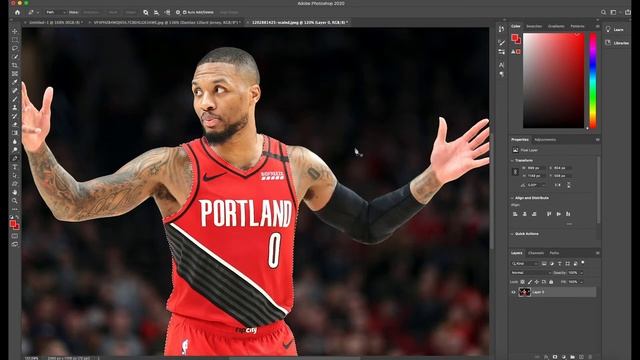Open the Path mode dropdown

click(x=56, y=13)
